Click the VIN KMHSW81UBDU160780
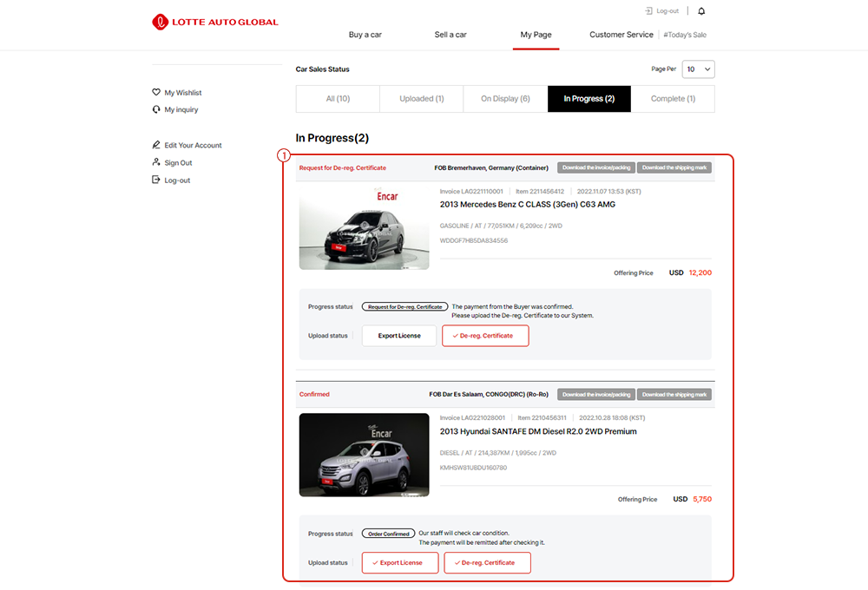 point(473,468)
